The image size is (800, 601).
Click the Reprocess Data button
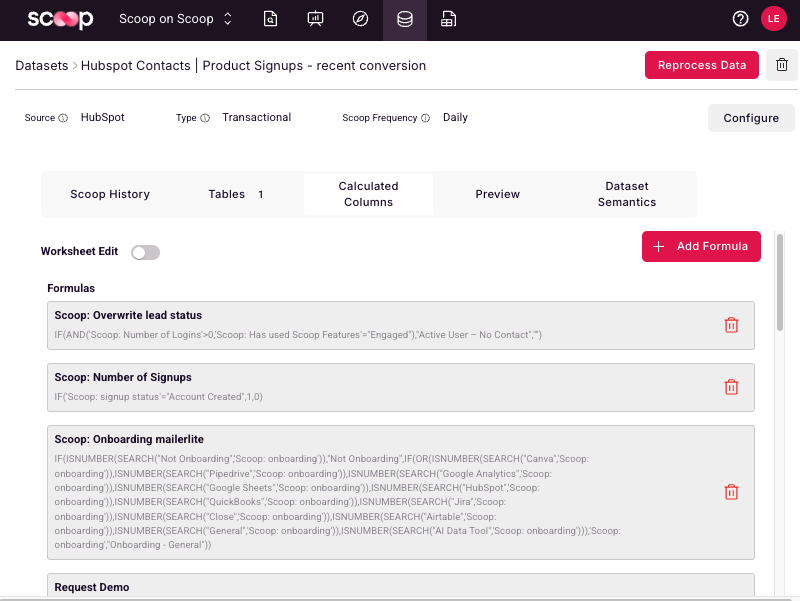point(702,65)
